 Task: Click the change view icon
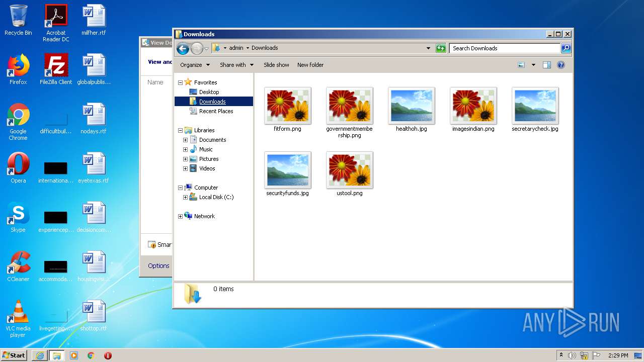521,65
